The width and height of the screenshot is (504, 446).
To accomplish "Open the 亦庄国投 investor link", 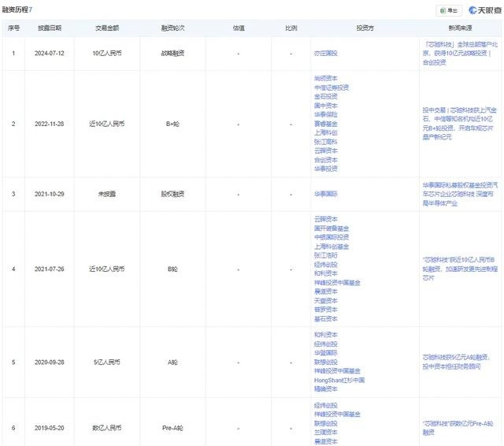I will pyautogui.click(x=325, y=54).
